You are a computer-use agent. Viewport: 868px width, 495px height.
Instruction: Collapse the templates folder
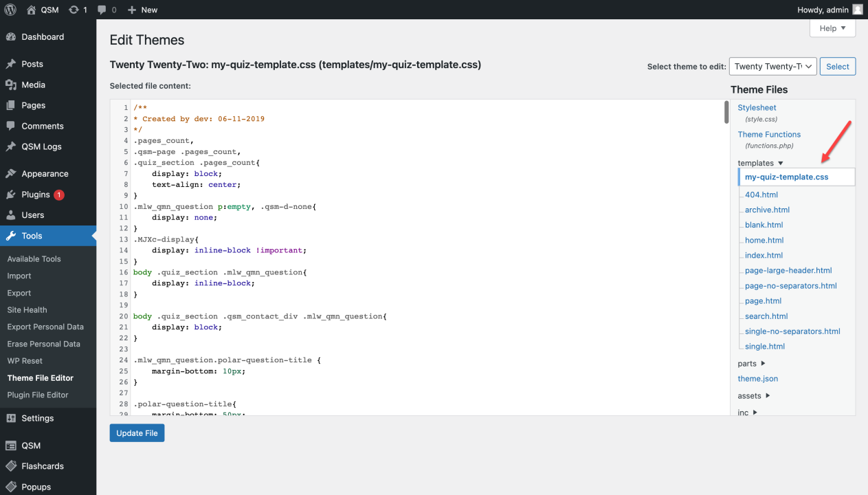pos(759,163)
